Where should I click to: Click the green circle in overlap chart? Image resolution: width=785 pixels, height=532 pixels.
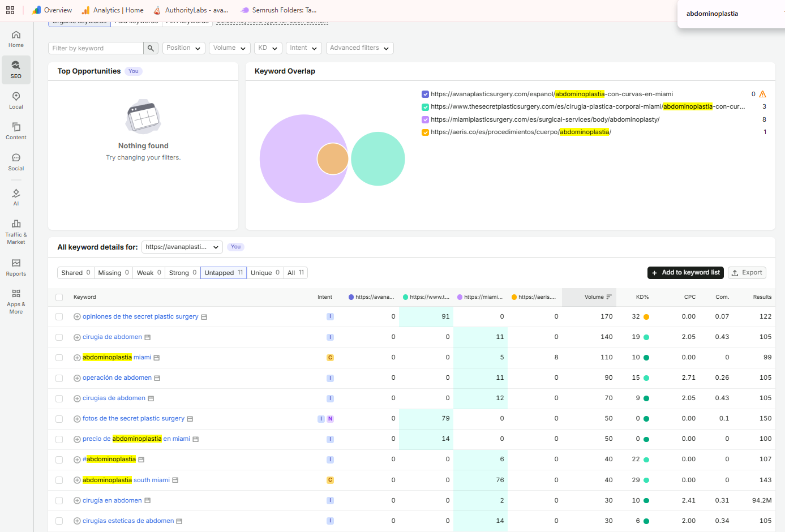pos(378,159)
